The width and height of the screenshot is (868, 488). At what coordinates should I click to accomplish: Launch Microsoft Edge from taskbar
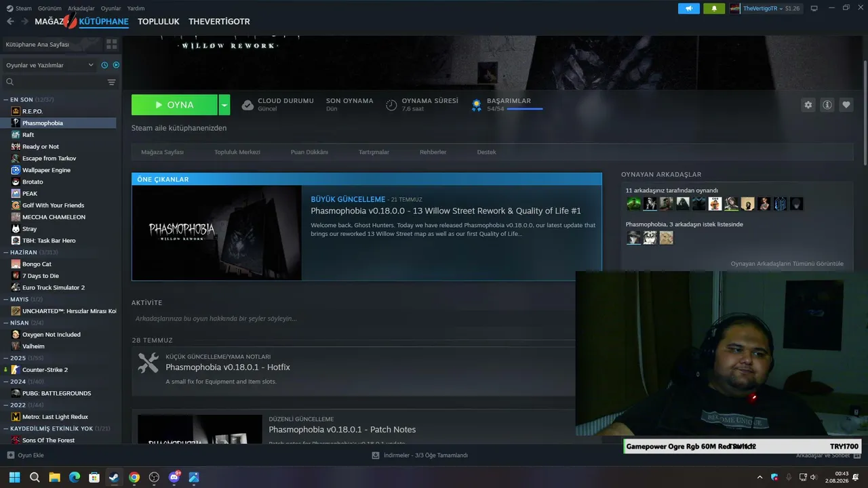coord(75,477)
